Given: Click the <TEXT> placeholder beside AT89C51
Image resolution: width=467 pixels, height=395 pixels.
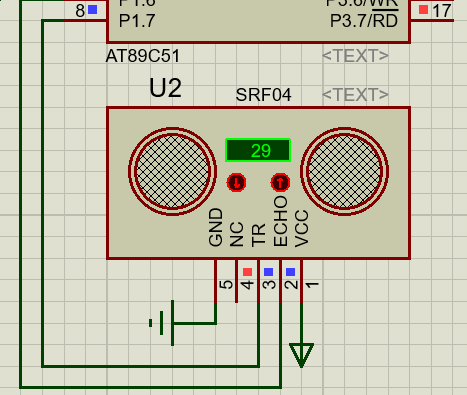Looking at the screenshot, I should [x=355, y=56].
